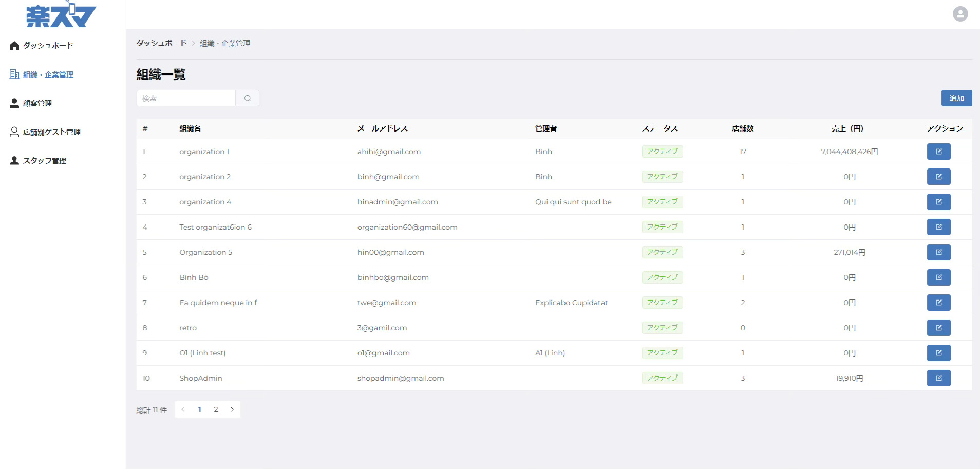Click the previous page left chevron
Image resolution: width=980 pixels, height=469 pixels.
[x=183, y=409]
